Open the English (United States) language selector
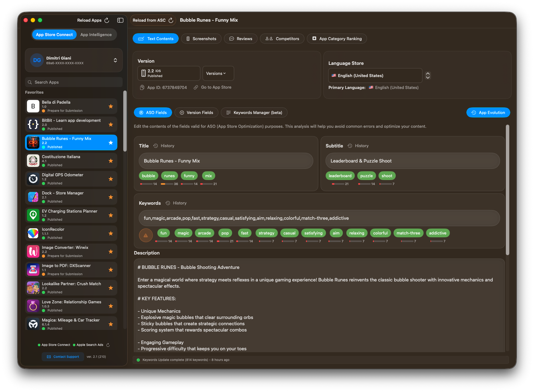Image resolution: width=534 pixels, height=392 pixels. 375,75
